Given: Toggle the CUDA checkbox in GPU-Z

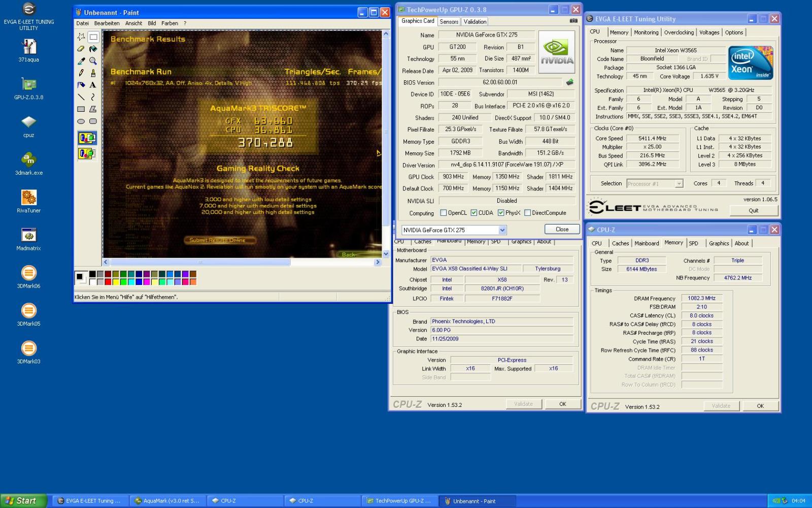Looking at the screenshot, I should coord(473,213).
